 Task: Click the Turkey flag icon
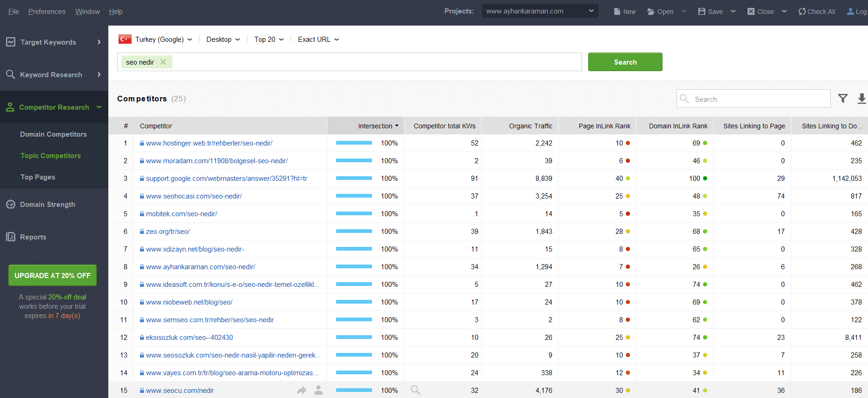[125, 39]
